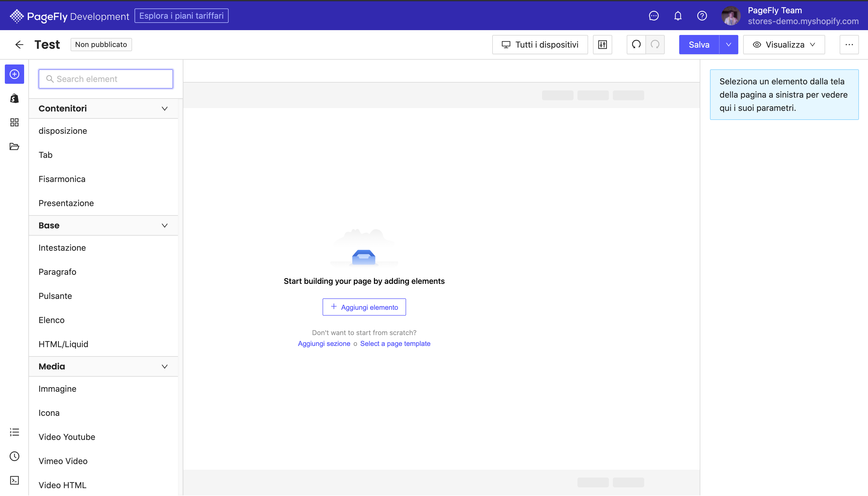
Task: Open the third-party apps grid icon
Action: (x=14, y=122)
